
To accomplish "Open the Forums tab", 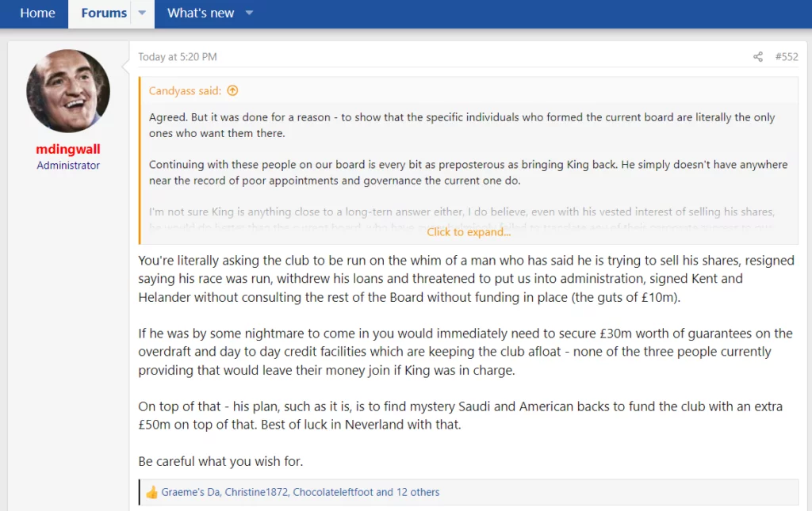I will (104, 13).
